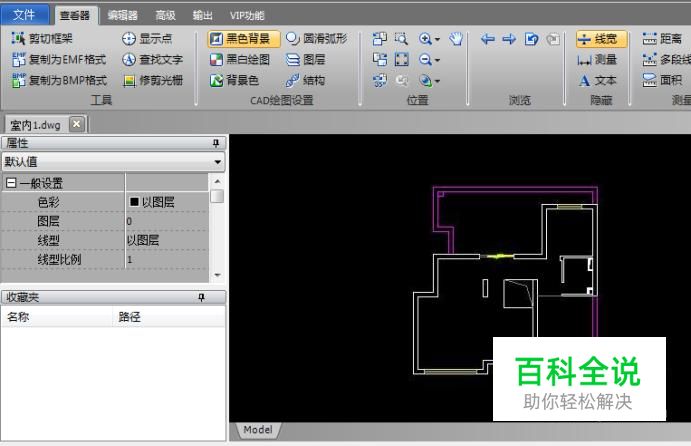691x446 pixels.
Task: Click the 色彩 property label
Action: [x=48, y=202]
